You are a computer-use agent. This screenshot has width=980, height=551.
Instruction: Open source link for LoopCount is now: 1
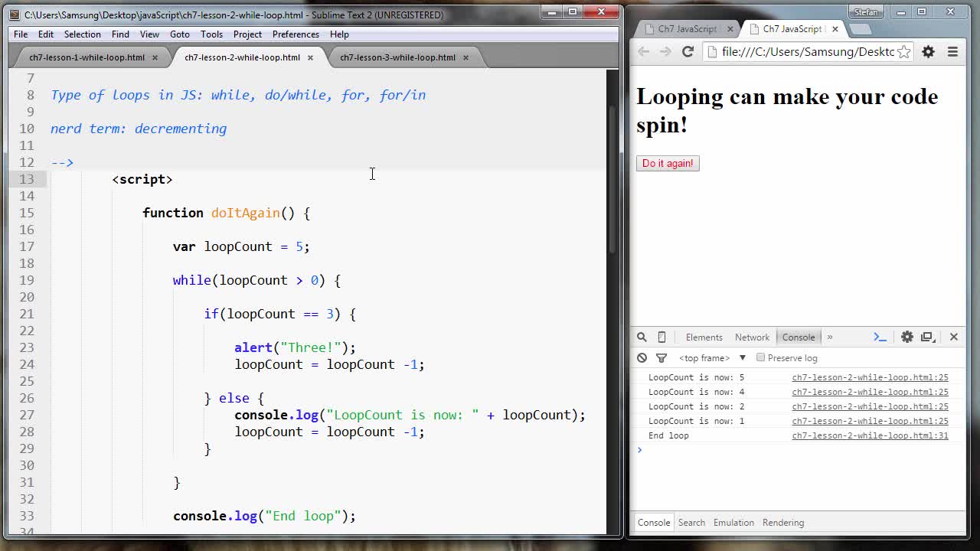(870, 421)
